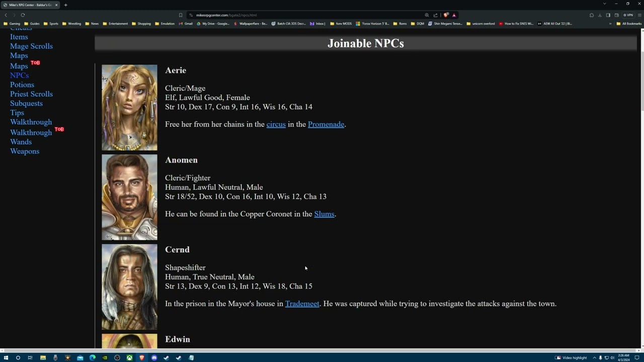The image size is (644, 362).
Task: Expand the tab search chevron in title bar
Action: (604, 4)
